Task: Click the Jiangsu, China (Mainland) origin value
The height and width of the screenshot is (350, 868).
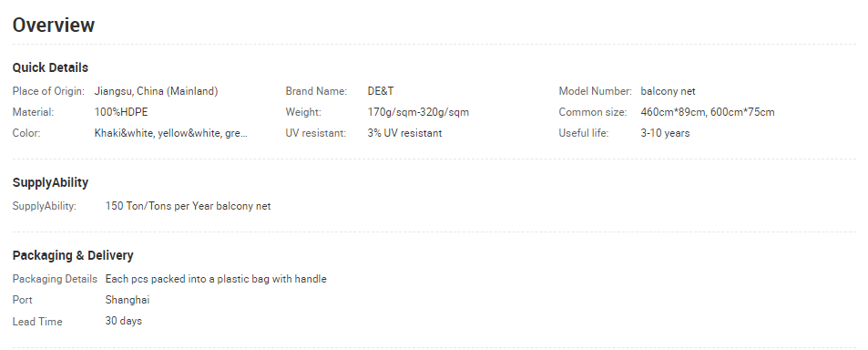Action: 156,91
